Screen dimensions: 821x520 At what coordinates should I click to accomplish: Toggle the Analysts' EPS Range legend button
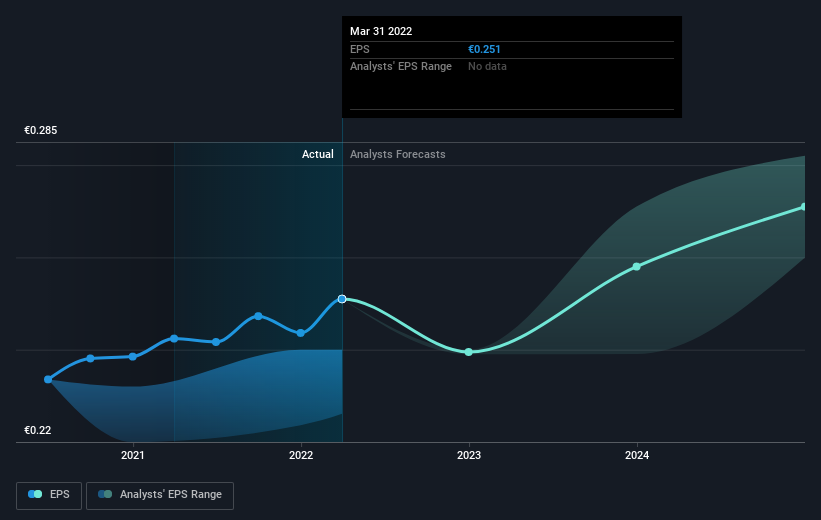pos(160,495)
